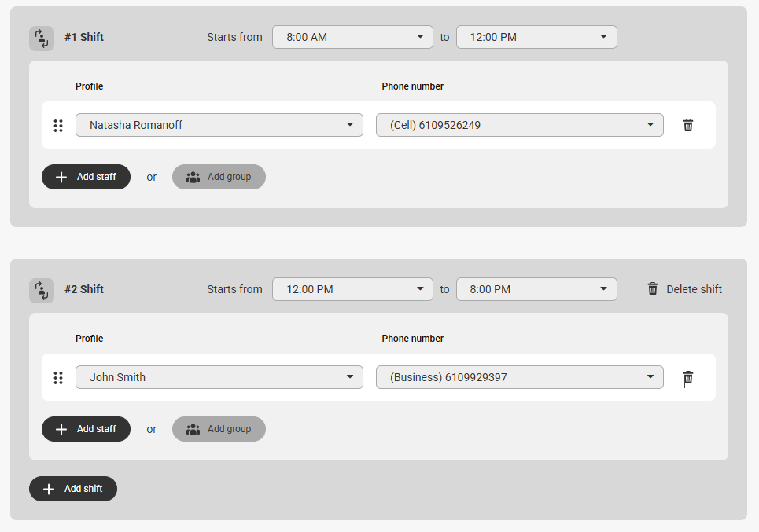Open #1 Shift start time 8:00 AM dropdown
This screenshot has height=532, width=759.
pos(352,37)
